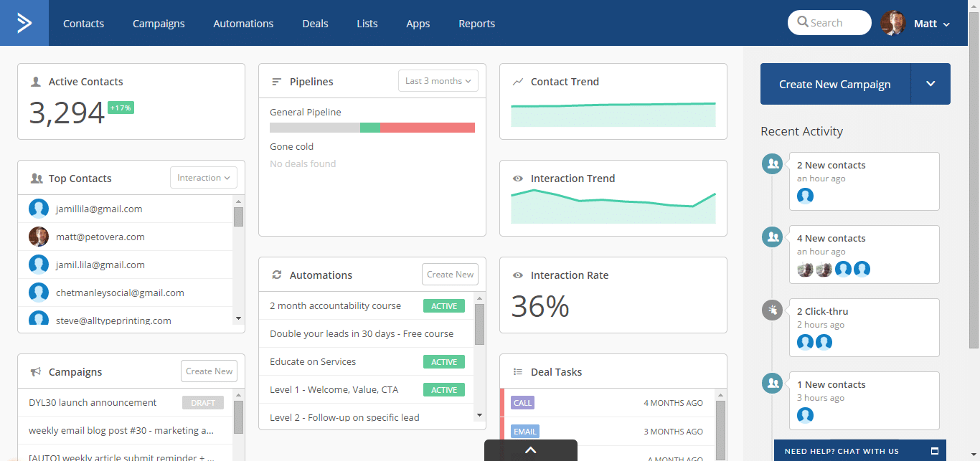Open the Reports menu

point(477,24)
